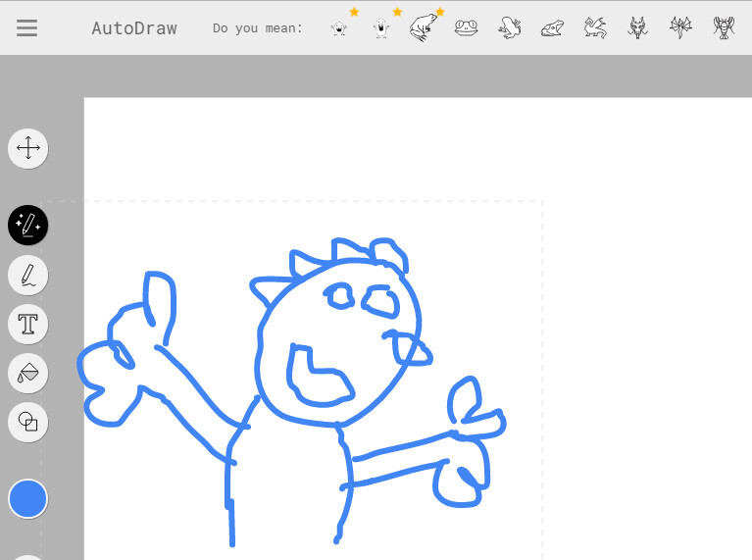Select the Fill bucket tool

[27, 373]
